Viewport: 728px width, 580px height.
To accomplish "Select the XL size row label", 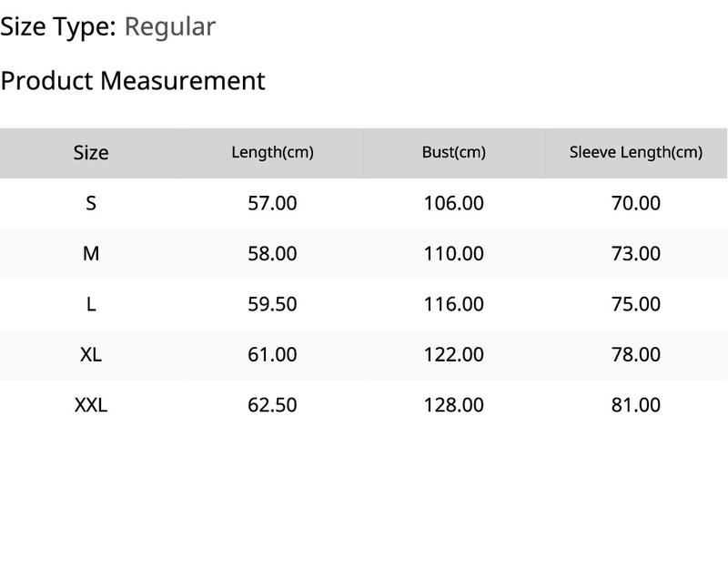I will (x=91, y=355).
